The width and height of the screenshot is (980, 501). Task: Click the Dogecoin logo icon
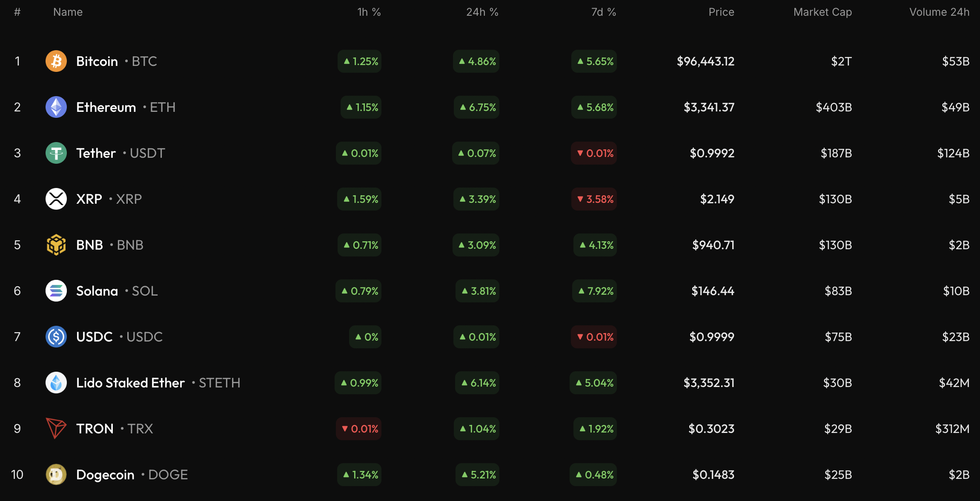[56, 475]
